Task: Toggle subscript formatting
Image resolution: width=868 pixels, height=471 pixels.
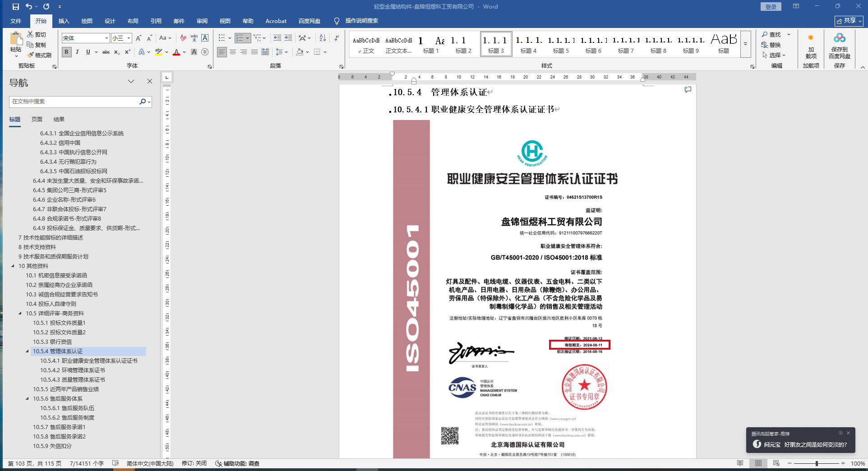Action: point(117,52)
